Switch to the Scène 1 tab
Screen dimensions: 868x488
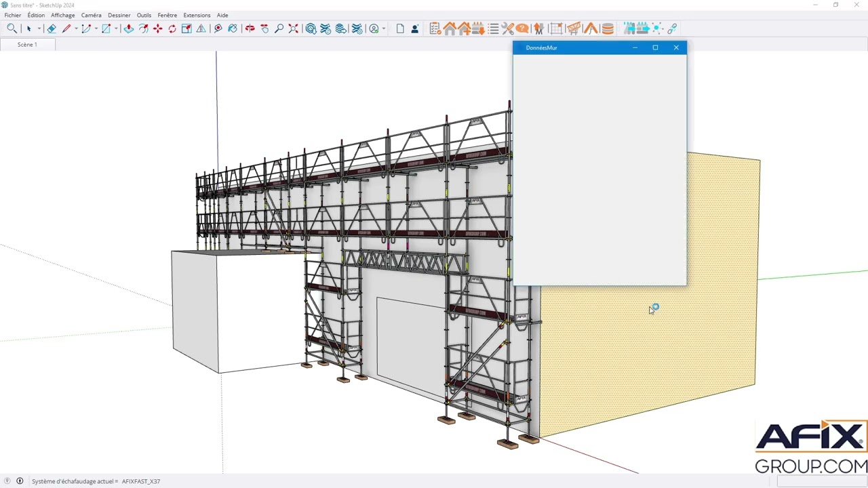click(x=27, y=44)
